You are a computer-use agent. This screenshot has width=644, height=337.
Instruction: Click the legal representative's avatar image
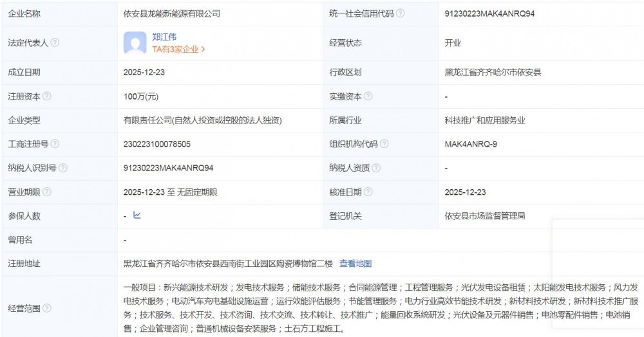pos(135,43)
